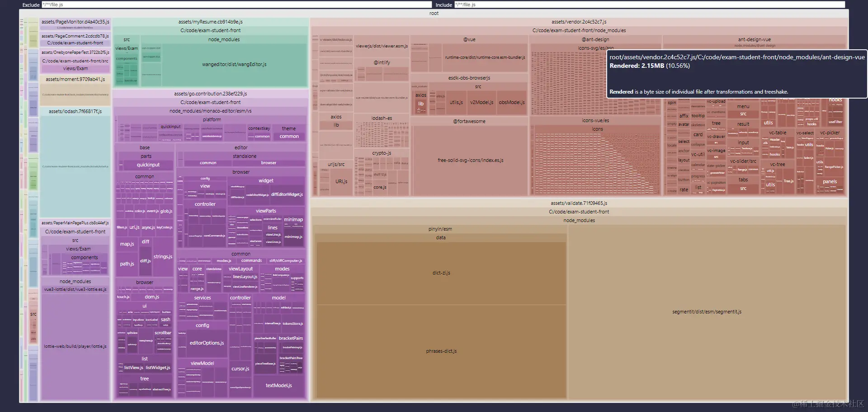Select the assets/OnebyonePaperTest.3722b2f5.js chunk

click(75, 52)
